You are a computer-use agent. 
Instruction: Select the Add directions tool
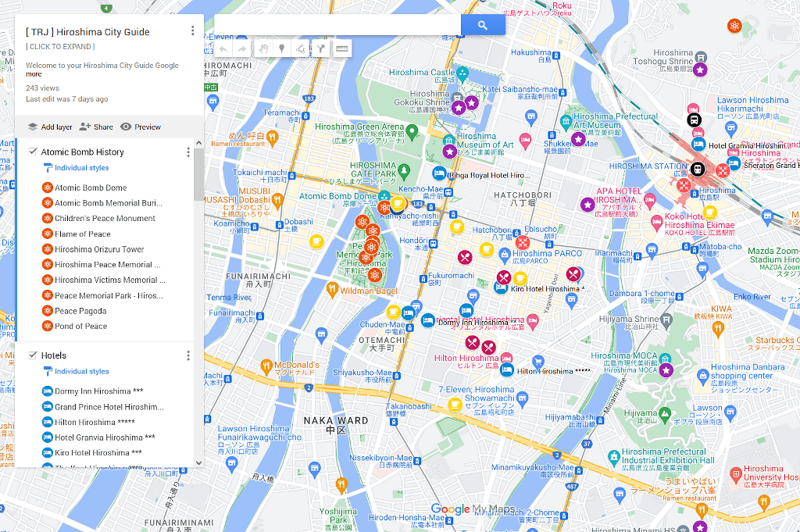(320, 49)
